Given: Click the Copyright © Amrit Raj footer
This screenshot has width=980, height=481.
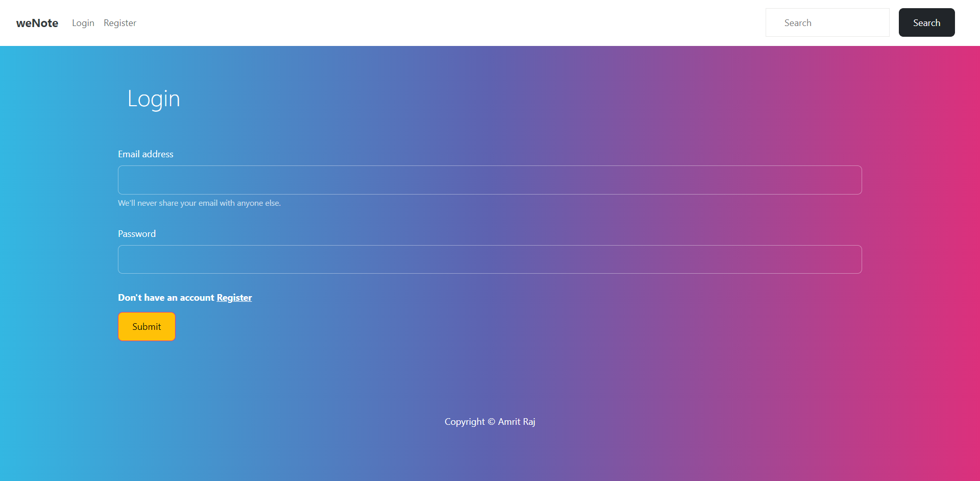Looking at the screenshot, I should [x=490, y=422].
